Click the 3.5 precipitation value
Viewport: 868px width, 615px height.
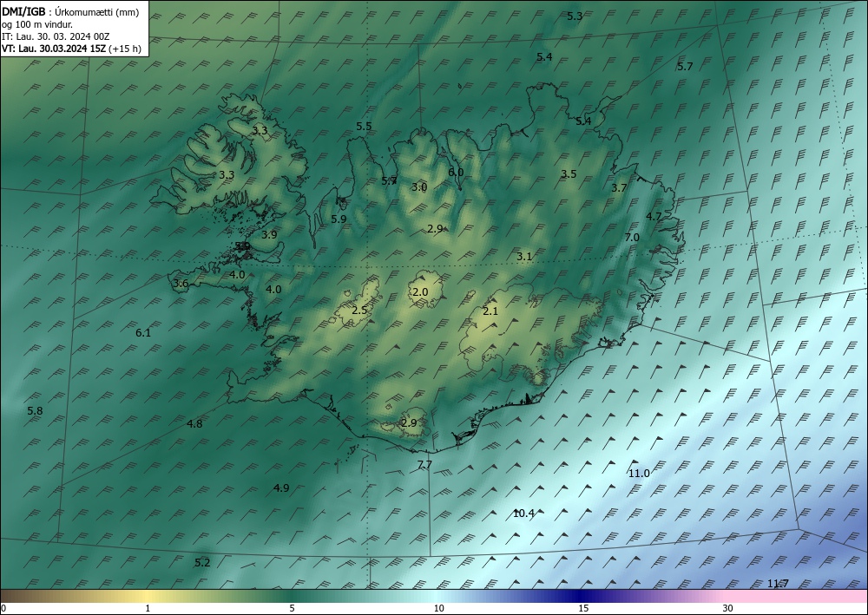(569, 174)
